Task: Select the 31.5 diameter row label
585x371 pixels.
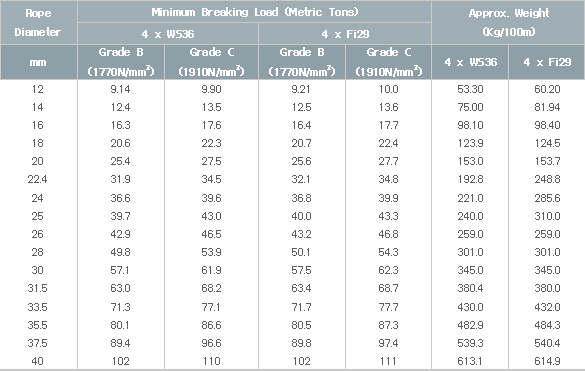Action: coord(37,288)
